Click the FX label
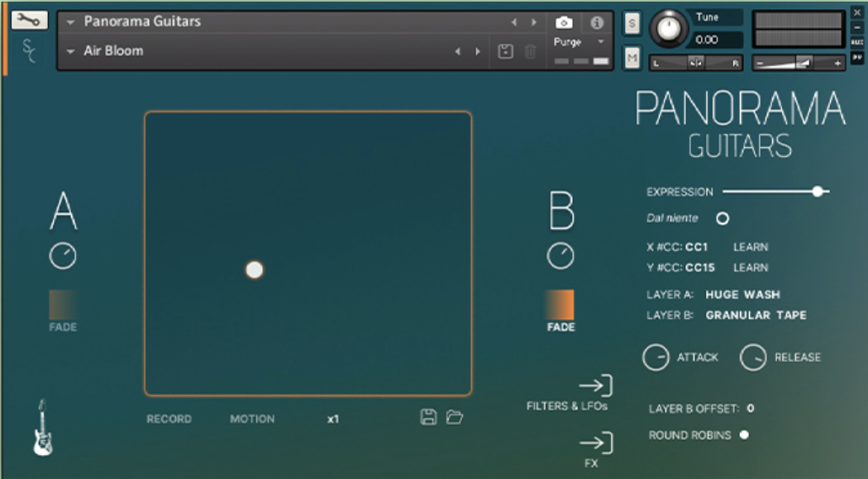Screen dimensions: 868x479 coord(591,463)
